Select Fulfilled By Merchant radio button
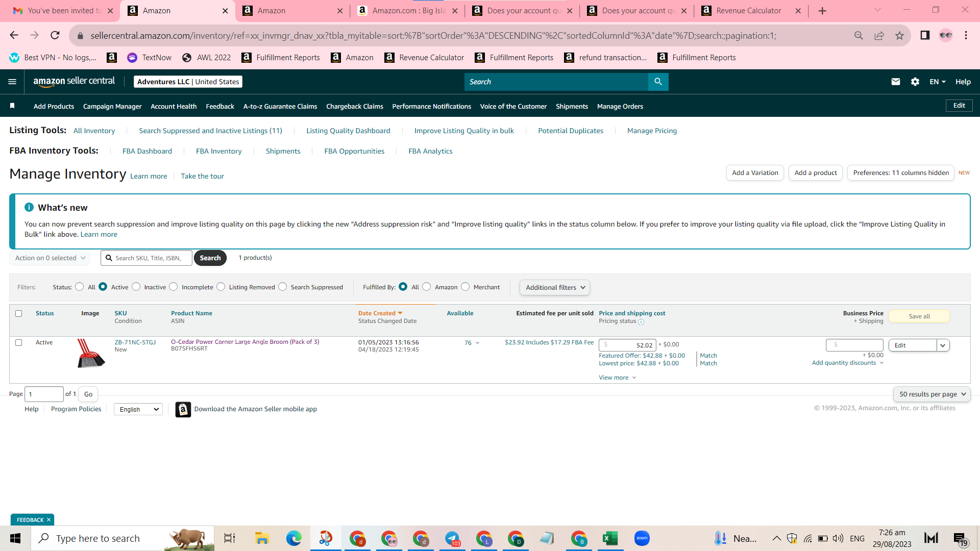Viewport: 980px width, 551px height. click(465, 287)
